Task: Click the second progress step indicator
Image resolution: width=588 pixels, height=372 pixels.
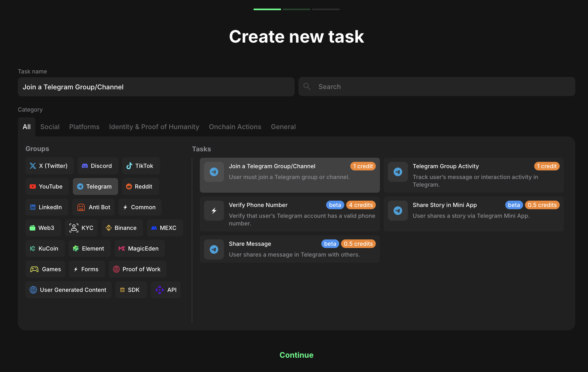Action: click(297, 9)
